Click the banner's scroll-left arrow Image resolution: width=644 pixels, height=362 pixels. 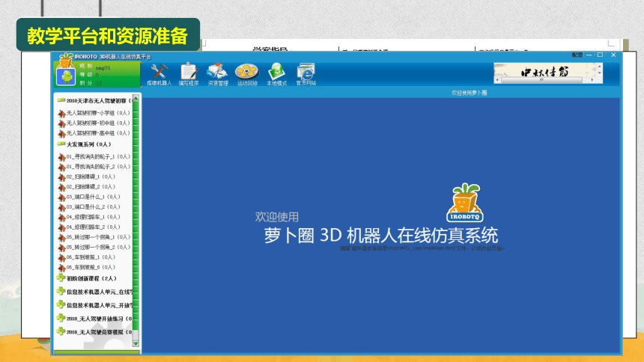coord(497,80)
